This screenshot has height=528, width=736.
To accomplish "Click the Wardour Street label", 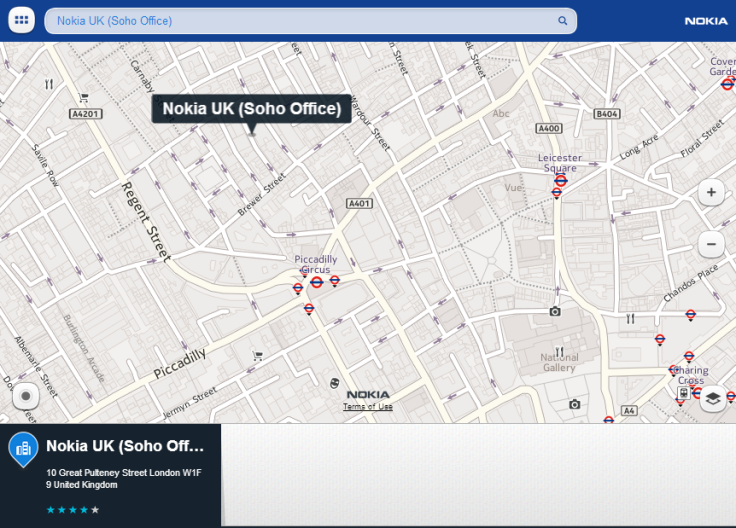I will click(370, 124).
